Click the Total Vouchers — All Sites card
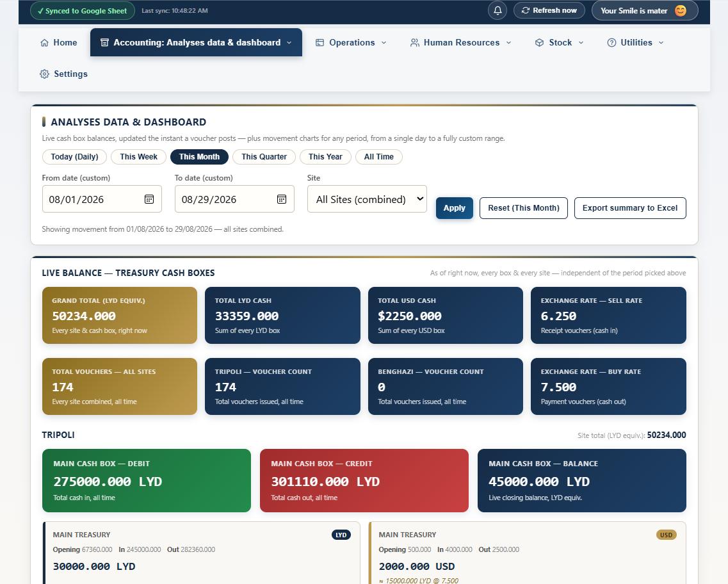 [x=119, y=386]
